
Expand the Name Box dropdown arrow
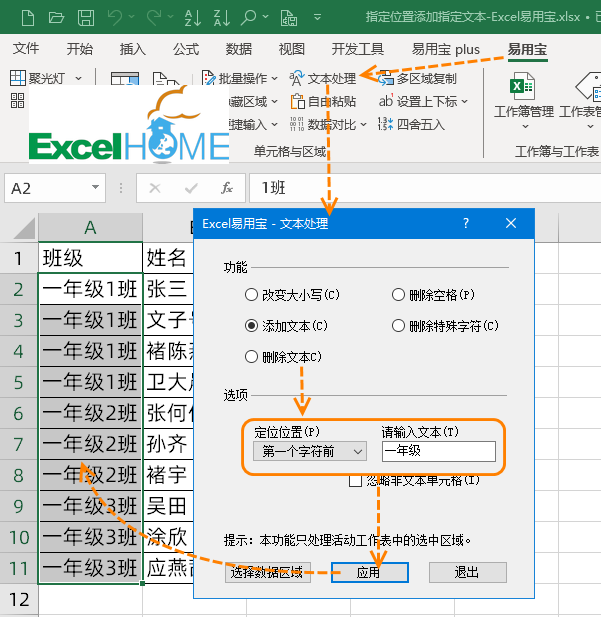(95, 187)
